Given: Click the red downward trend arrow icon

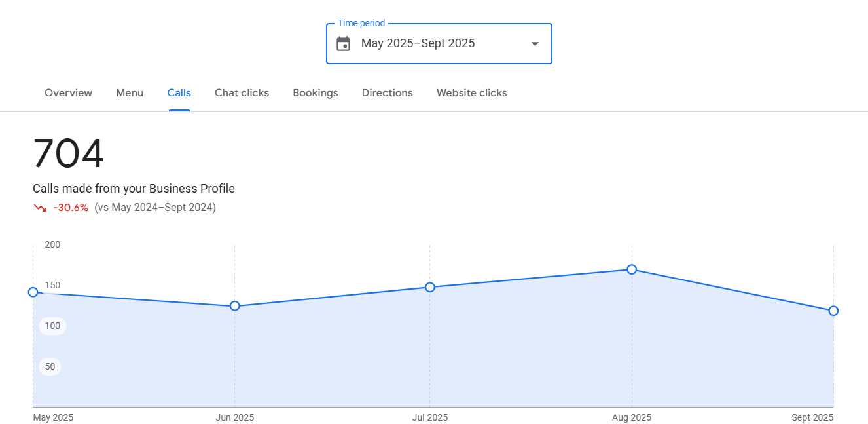Looking at the screenshot, I should coord(41,208).
